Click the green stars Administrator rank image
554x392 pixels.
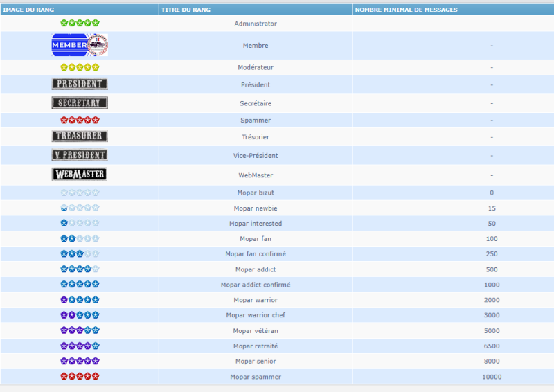(80, 24)
